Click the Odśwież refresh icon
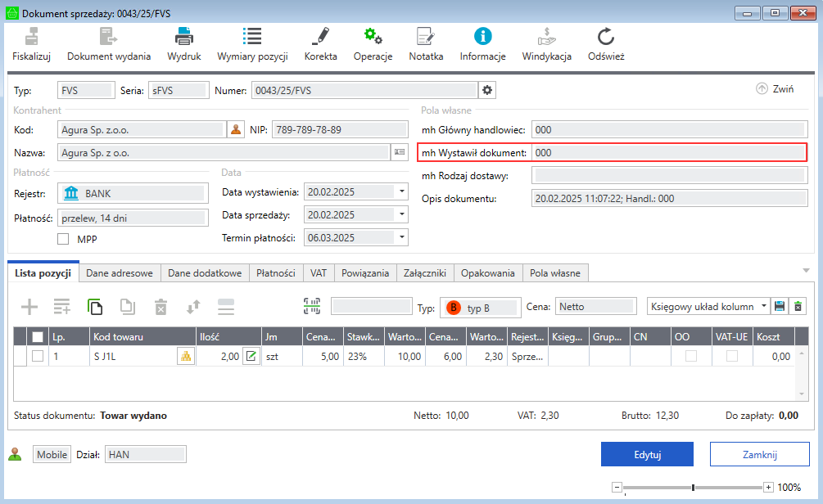Screen dimensions: 823x504 coord(606,37)
